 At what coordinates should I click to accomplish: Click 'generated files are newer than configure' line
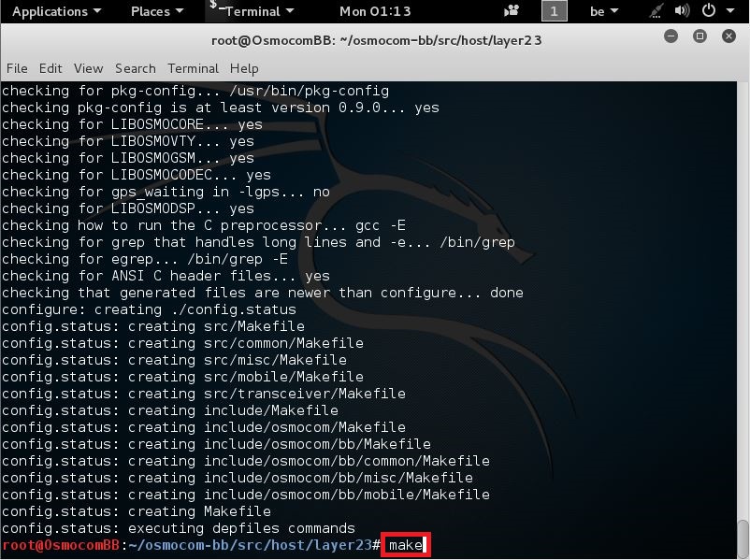click(263, 293)
